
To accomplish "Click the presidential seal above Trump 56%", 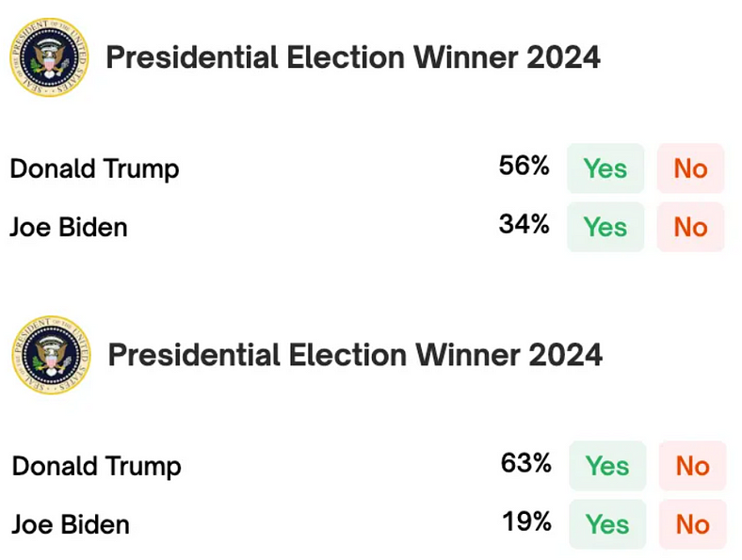I will tap(48, 58).
